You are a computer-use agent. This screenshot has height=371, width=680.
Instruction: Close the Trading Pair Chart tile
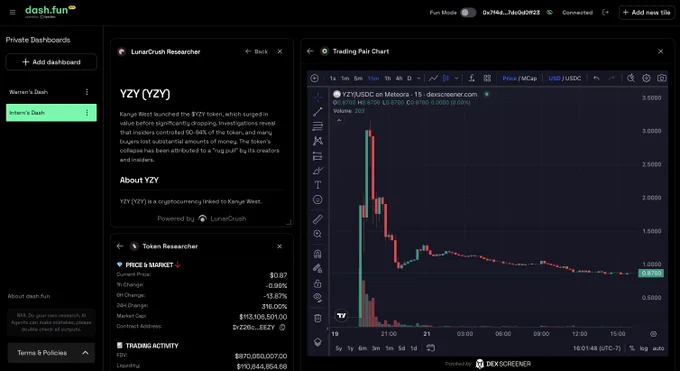(x=660, y=51)
